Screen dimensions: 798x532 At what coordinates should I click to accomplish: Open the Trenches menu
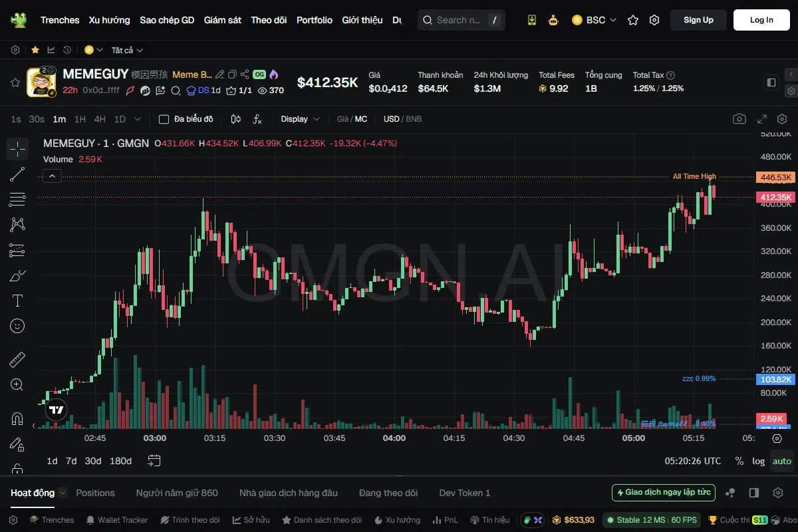60,20
